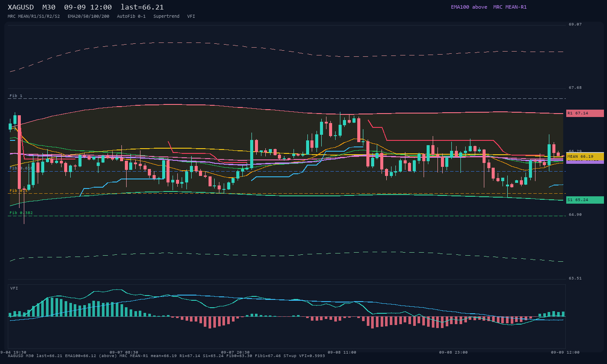Select the MRC MEAN/R1/S1/R2/S2 indicator label
Screen dimensions: 607x364
tap(34, 16)
